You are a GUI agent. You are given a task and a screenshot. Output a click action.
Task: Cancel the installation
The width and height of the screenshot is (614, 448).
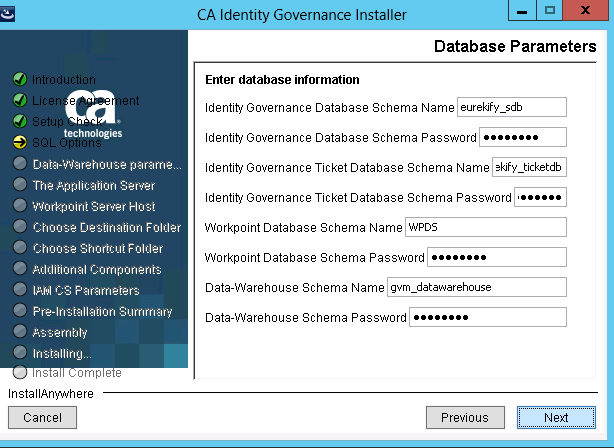42,417
